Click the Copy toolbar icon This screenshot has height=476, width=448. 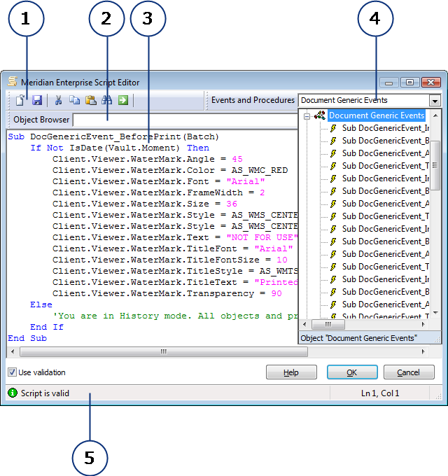click(75, 100)
